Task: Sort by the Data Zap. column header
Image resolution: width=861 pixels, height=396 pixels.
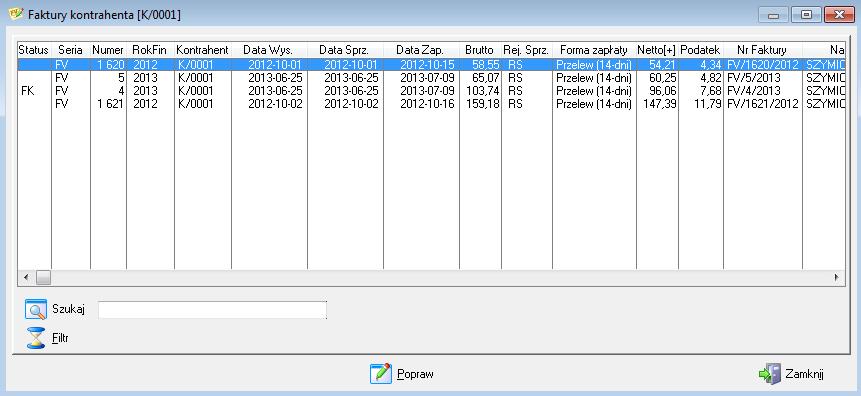Action: [x=421, y=49]
